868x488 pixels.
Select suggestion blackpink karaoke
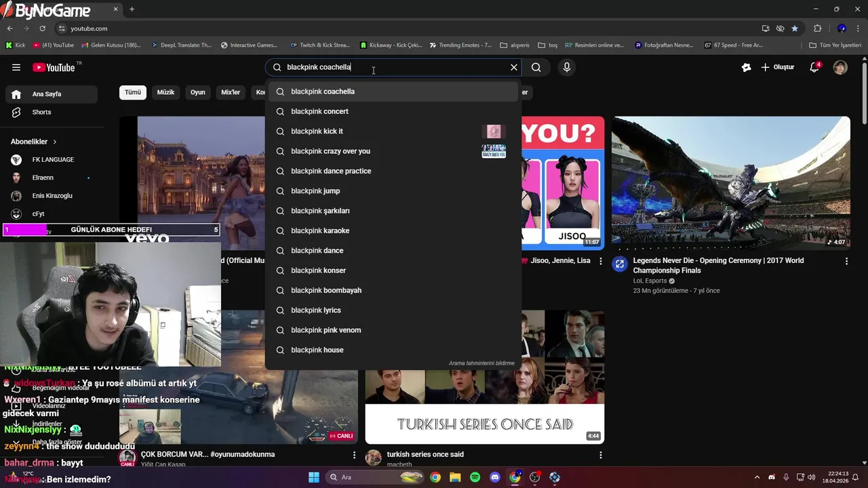pos(393,230)
